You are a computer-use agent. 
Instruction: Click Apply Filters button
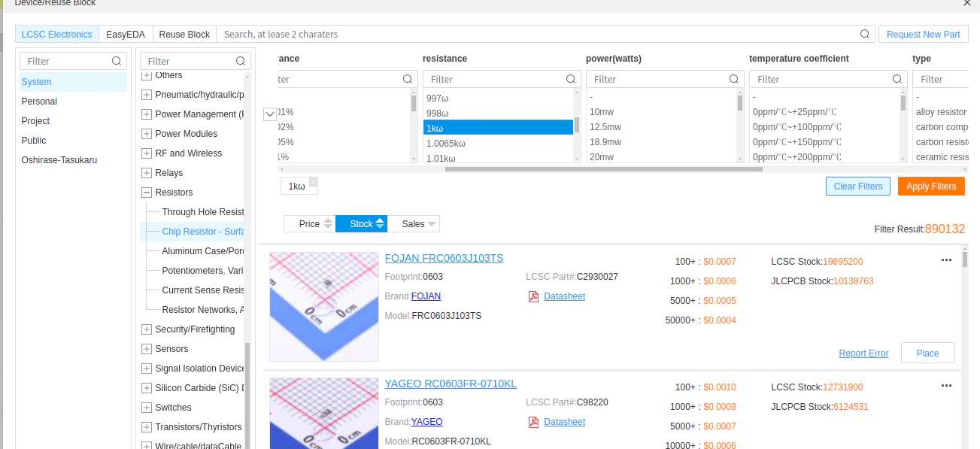pos(931,187)
